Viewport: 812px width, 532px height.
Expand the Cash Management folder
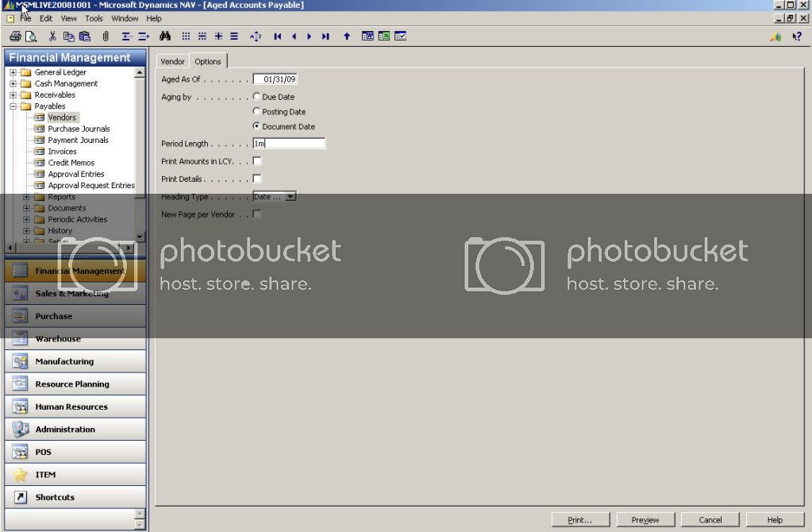13,83
